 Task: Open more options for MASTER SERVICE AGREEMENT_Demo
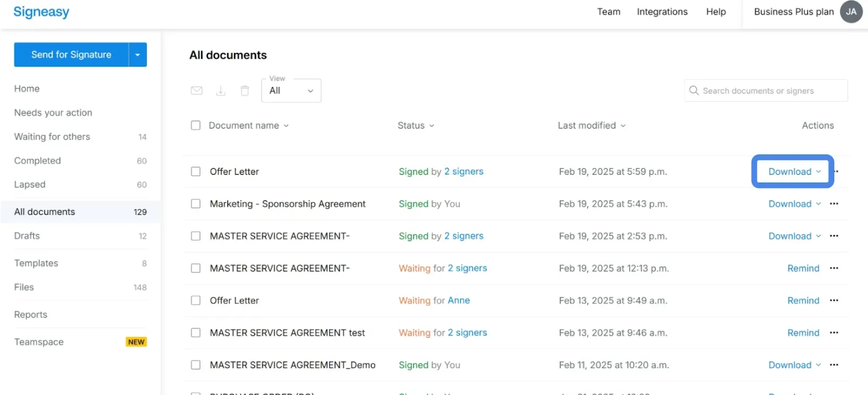pos(834,365)
